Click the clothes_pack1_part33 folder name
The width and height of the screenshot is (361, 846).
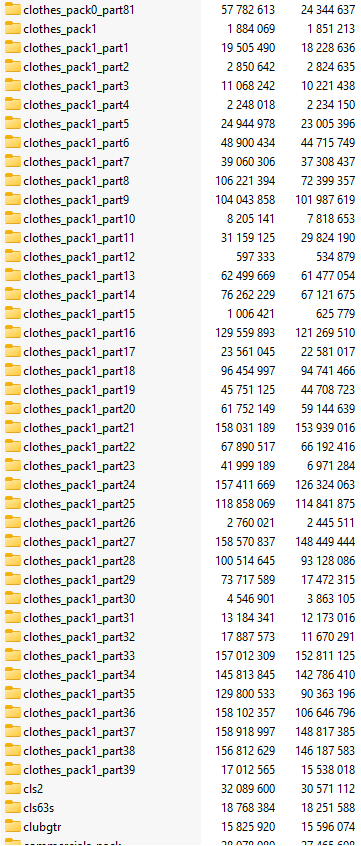point(79,656)
